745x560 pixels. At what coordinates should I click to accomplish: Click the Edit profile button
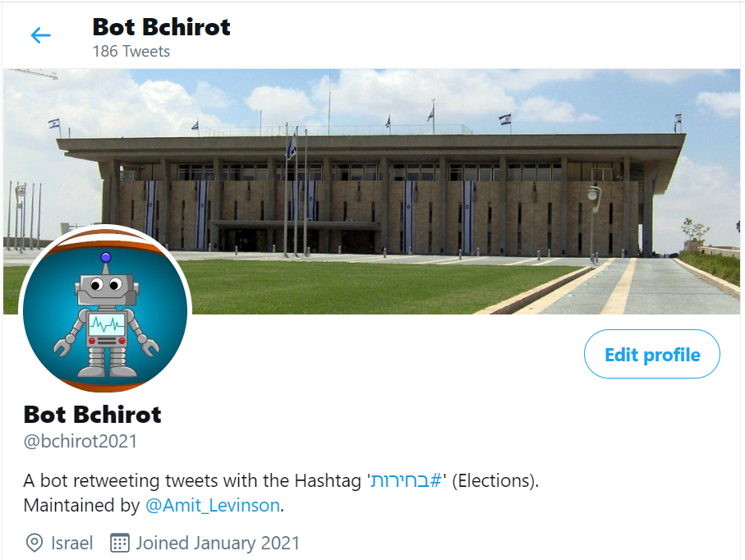click(652, 355)
